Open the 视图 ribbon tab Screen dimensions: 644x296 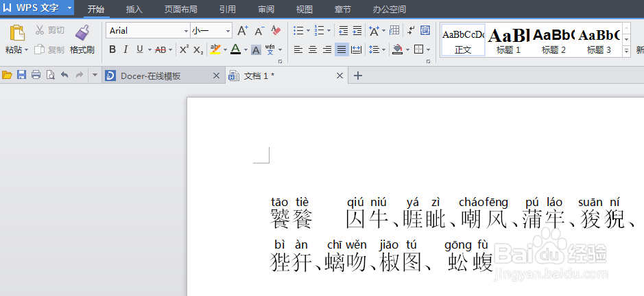(x=305, y=9)
